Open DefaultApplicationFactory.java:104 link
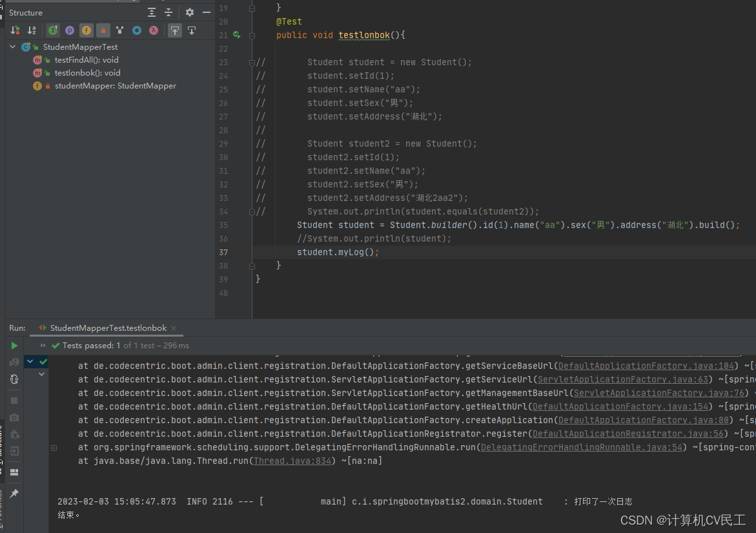Viewport: 756px width, 533px height. 646,366
